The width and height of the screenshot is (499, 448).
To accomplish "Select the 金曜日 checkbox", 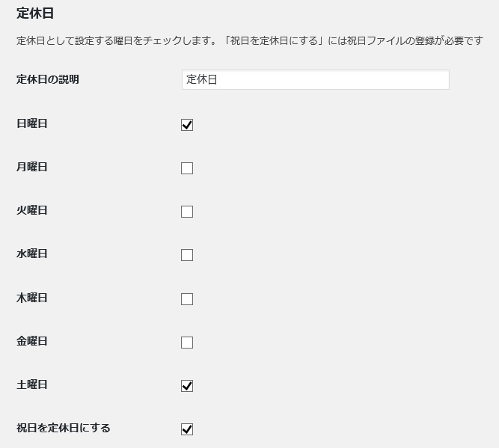I will pyautogui.click(x=187, y=343).
